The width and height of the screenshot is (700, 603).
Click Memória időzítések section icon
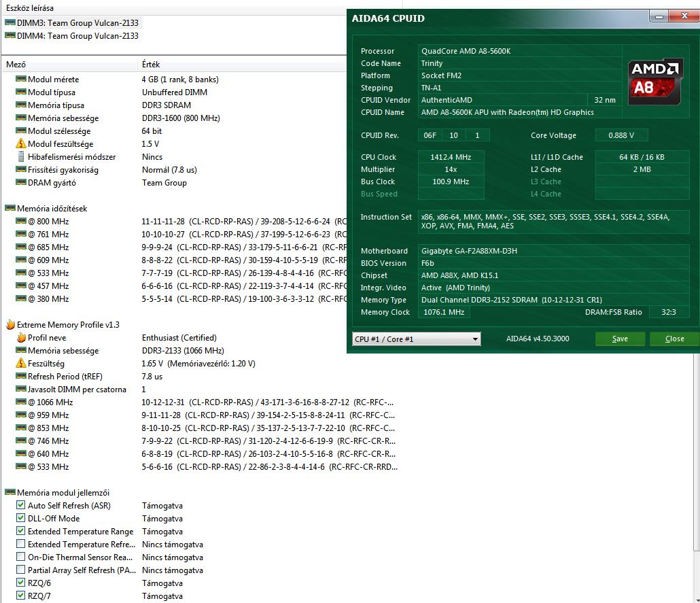click(10, 208)
